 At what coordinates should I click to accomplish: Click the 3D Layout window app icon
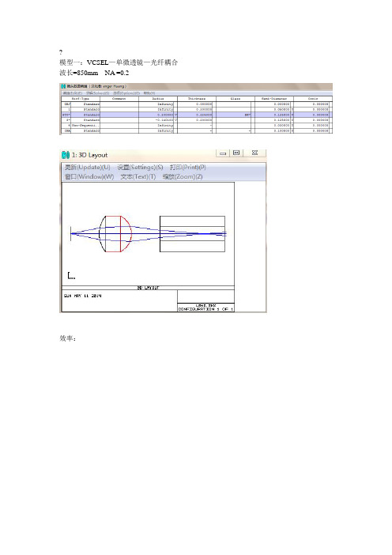click(x=66, y=155)
